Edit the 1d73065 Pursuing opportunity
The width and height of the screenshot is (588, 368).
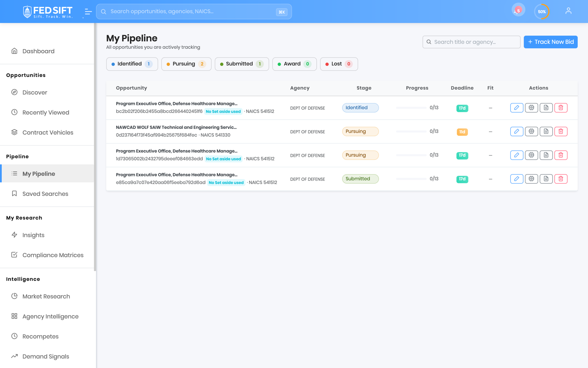(x=517, y=155)
